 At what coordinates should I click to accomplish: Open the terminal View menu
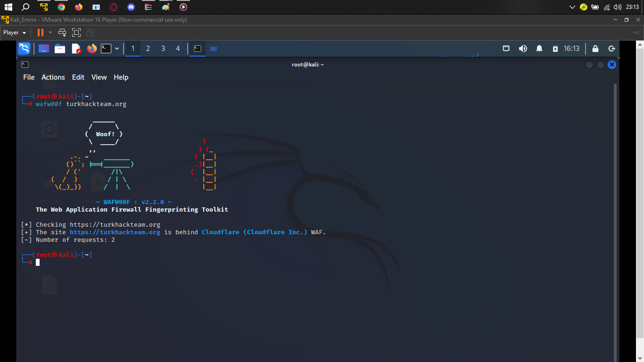point(99,77)
